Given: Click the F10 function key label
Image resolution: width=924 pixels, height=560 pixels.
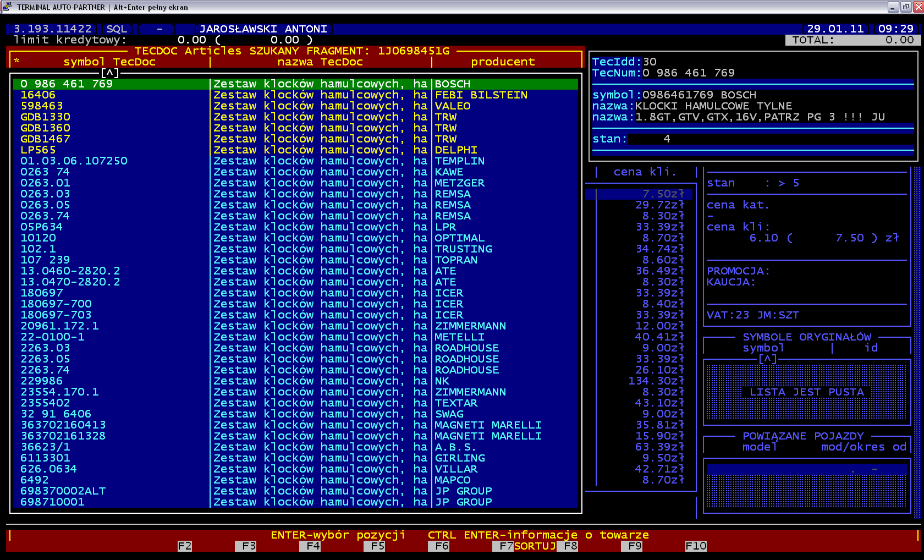Looking at the screenshot, I should 696,546.
